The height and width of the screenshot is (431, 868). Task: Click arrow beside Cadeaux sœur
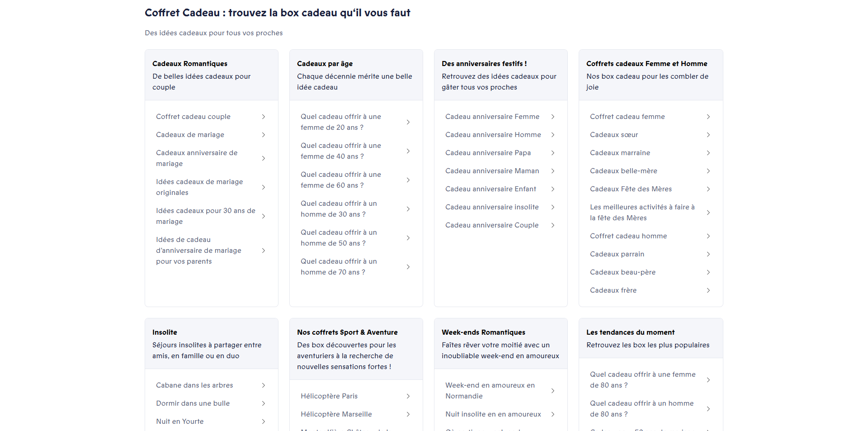tap(708, 135)
